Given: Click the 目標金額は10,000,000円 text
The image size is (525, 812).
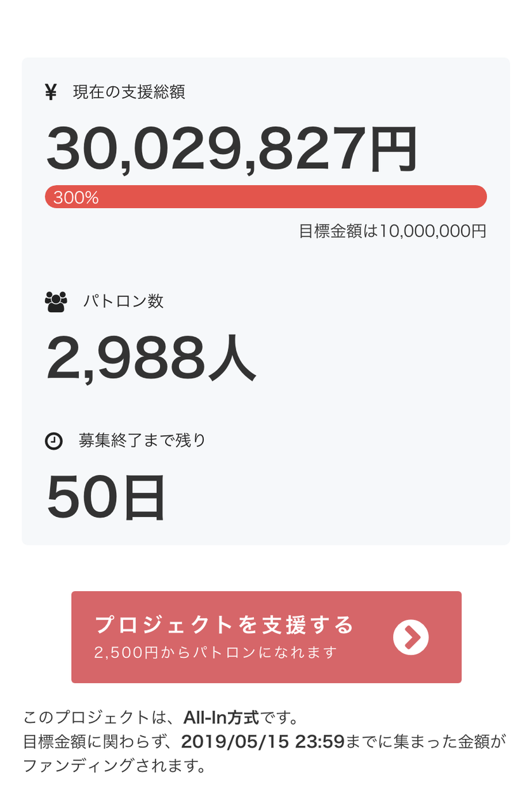Looking at the screenshot, I should coord(392,231).
